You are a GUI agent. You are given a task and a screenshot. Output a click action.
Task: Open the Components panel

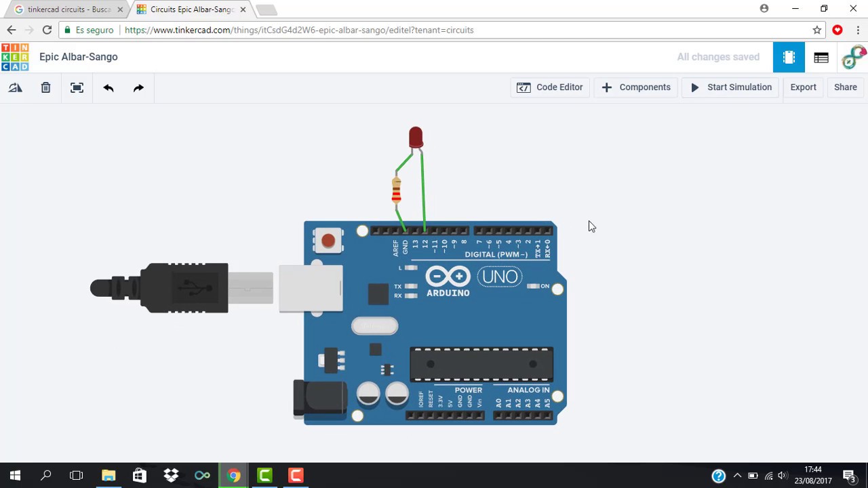[x=636, y=87]
